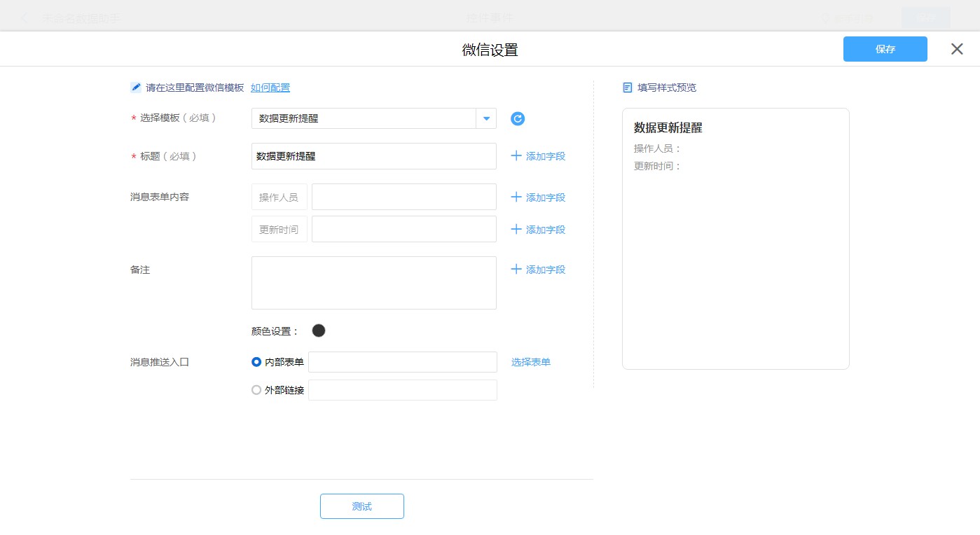Open the 选择模板 combo box field
The width and height of the screenshot is (980, 535).
364,118
